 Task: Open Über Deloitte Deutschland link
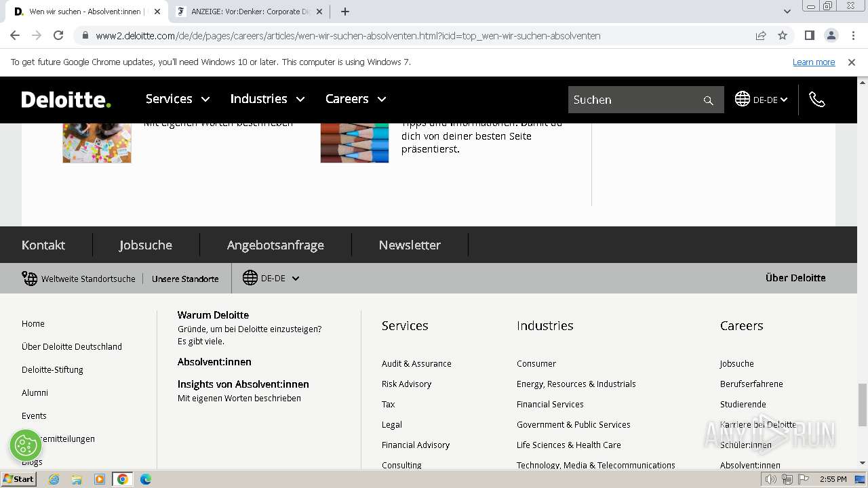coord(72,346)
